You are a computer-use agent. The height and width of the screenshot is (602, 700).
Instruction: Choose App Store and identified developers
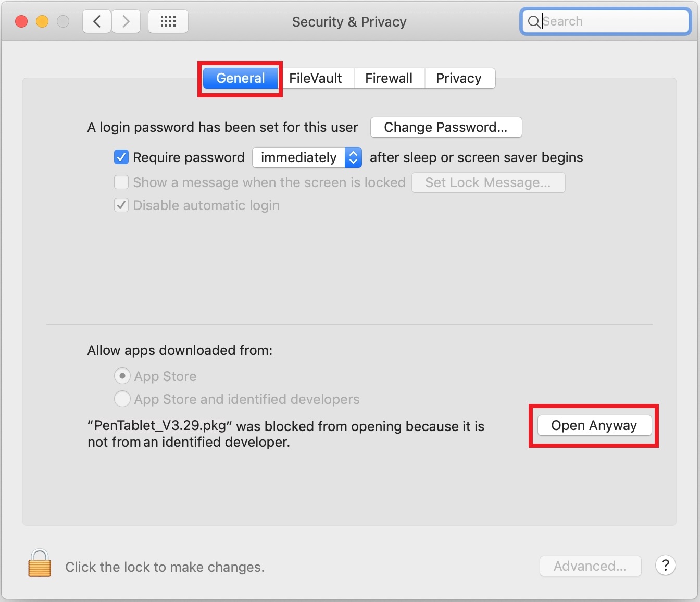[122, 399]
